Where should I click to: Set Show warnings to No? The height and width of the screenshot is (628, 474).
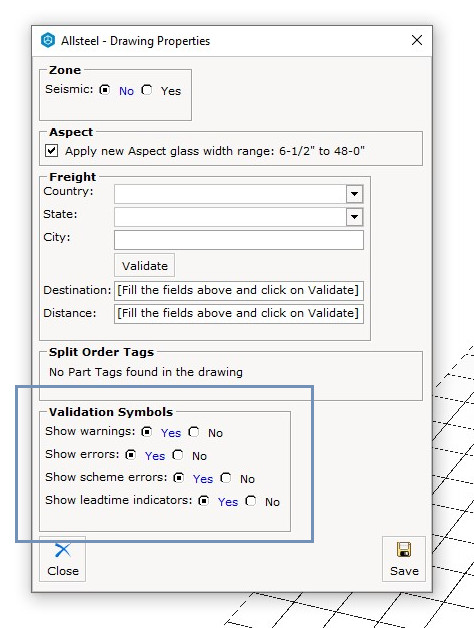[194, 432]
